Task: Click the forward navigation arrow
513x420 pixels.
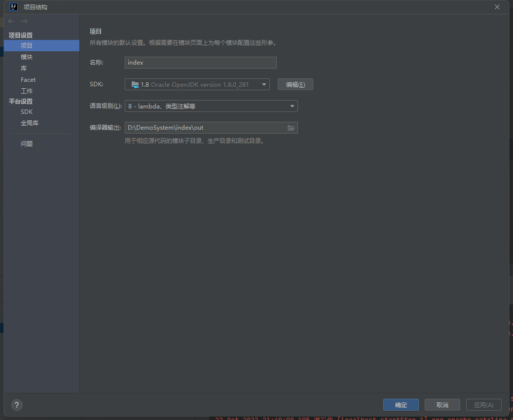Action: click(x=24, y=21)
